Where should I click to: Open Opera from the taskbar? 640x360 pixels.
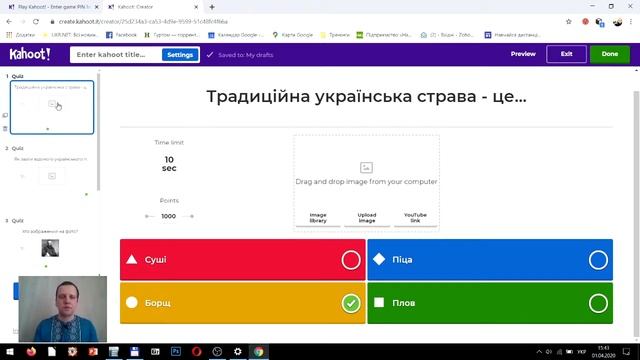tap(197, 351)
